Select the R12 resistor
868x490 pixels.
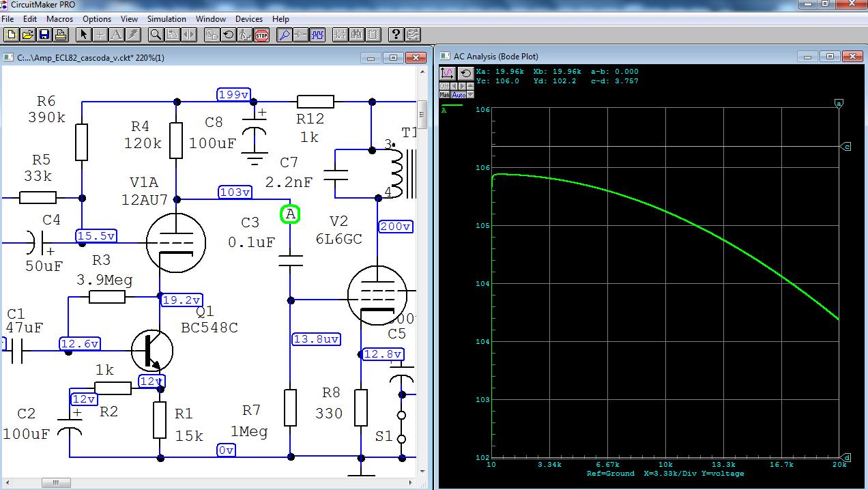pyautogui.click(x=315, y=102)
